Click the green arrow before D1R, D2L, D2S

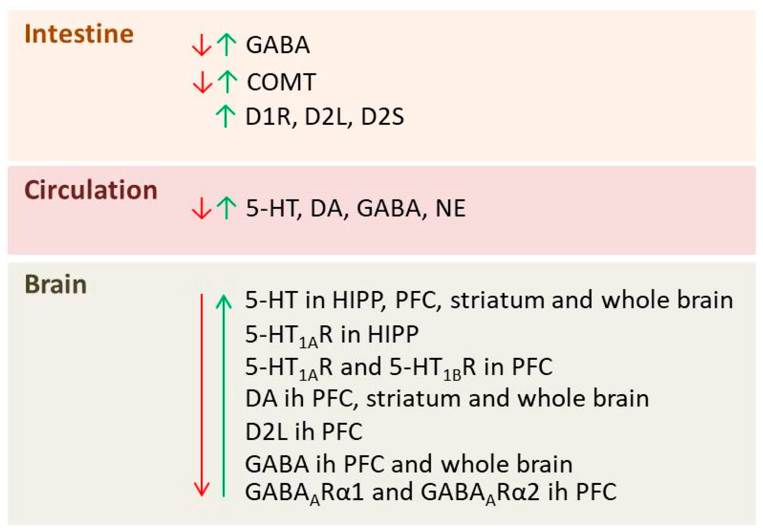click(x=225, y=116)
